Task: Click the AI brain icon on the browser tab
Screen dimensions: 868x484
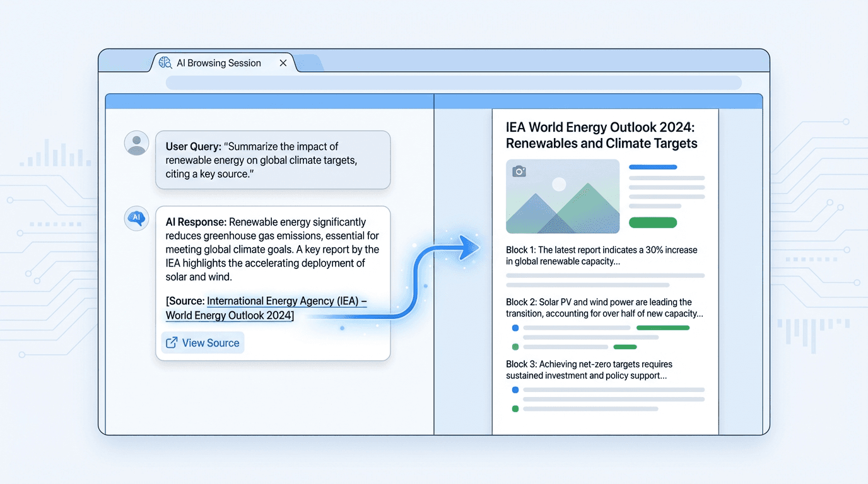Action: pos(165,63)
